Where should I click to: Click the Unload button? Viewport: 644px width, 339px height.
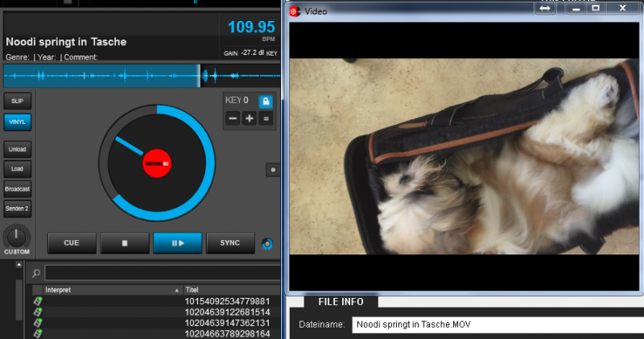click(x=17, y=149)
